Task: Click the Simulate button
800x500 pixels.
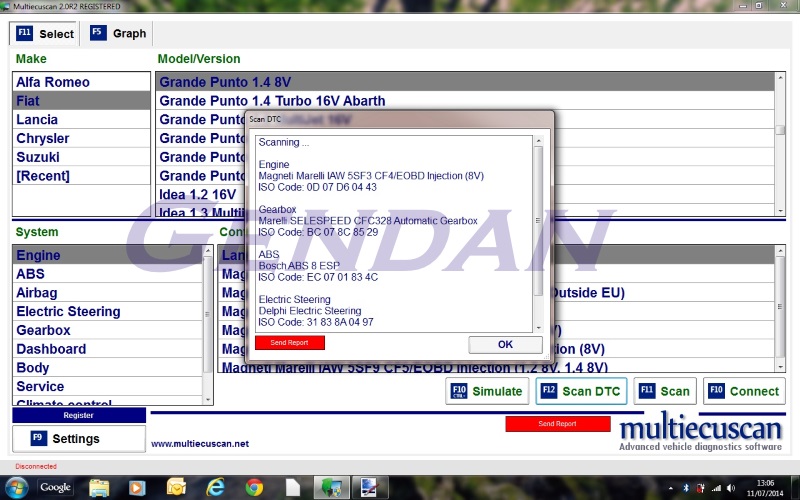Action: (487, 391)
